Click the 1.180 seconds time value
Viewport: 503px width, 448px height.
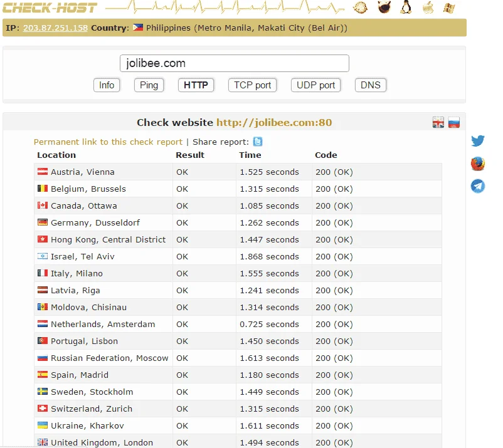tap(269, 375)
